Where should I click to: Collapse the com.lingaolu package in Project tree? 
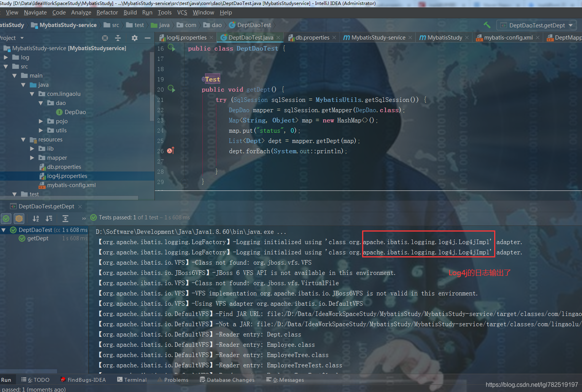click(x=32, y=94)
